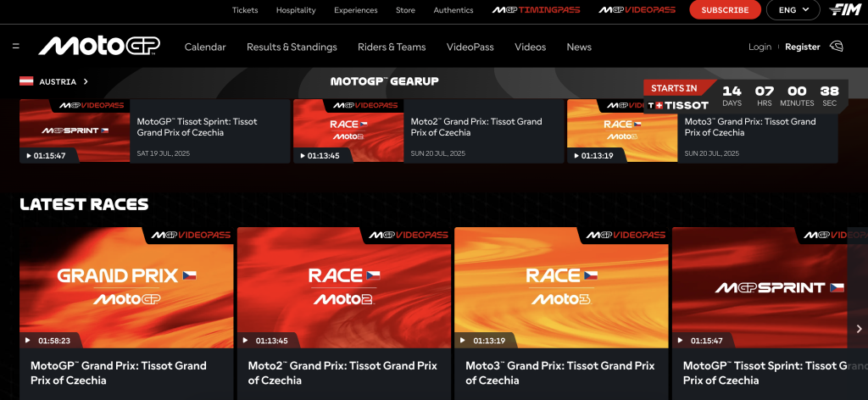
Task: Open the Calendar menu item
Action: pyautogui.click(x=205, y=47)
